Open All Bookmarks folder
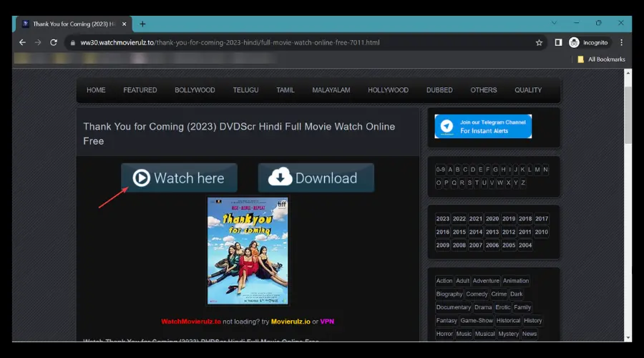 click(601, 59)
